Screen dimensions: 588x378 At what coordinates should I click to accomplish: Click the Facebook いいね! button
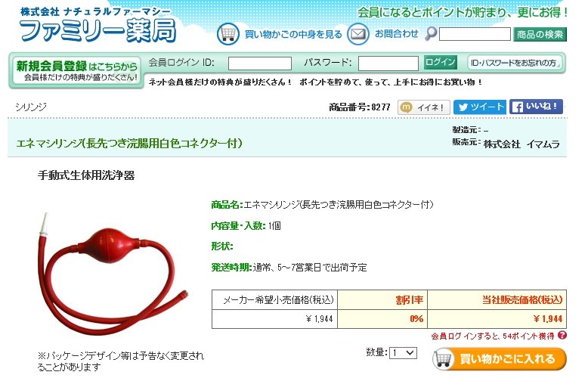(536, 107)
